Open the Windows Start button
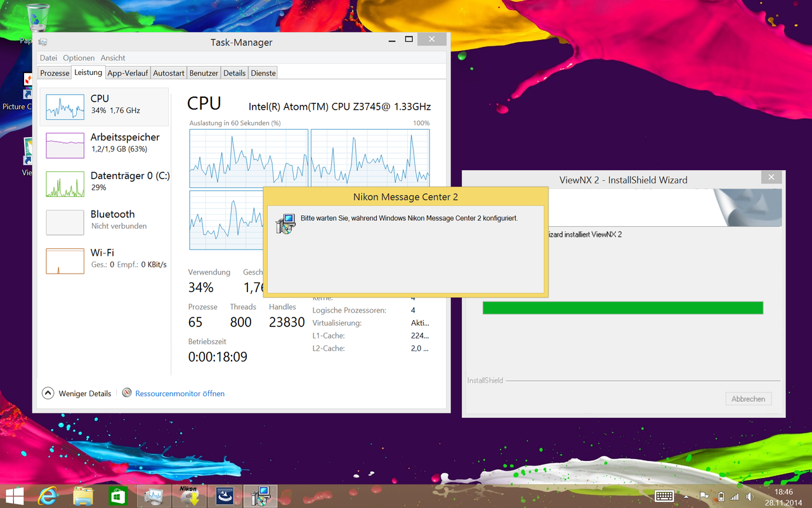This screenshot has height=508, width=812. 15,495
